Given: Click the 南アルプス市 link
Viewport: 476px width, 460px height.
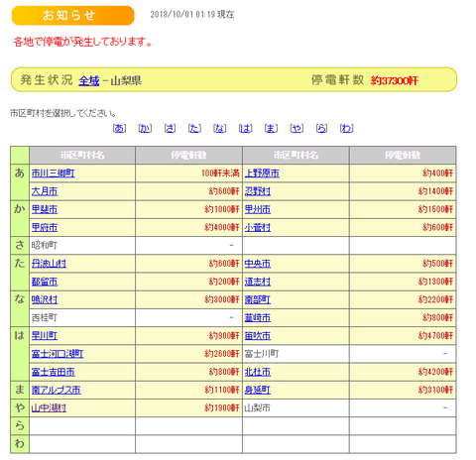Looking at the screenshot, I should point(57,390).
